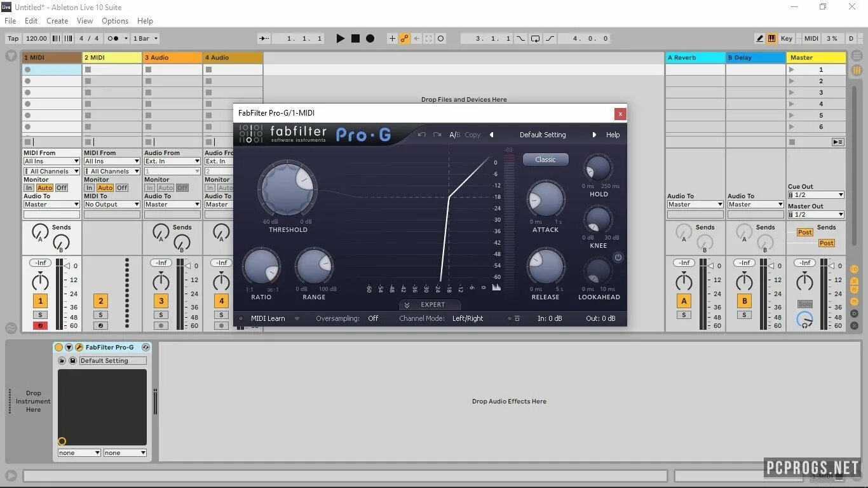Viewport: 868px width, 488px height.
Task: Open the Create menu
Action: (x=57, y=21)
